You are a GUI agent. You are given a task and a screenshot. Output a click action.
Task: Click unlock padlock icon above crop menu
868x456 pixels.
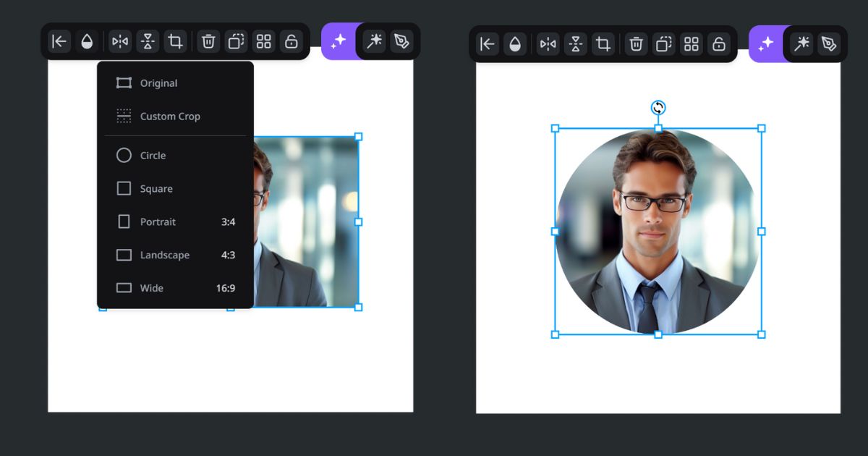pyautogui.click(x=291, y=41)
